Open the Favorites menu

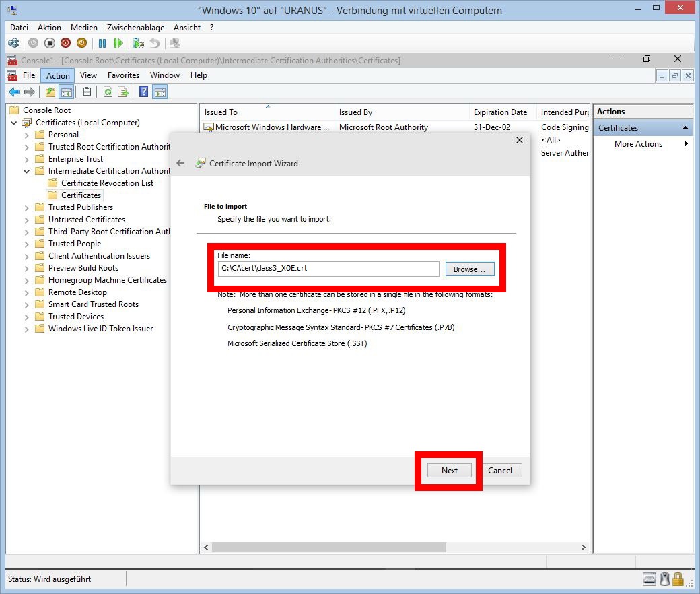(123, 75)
